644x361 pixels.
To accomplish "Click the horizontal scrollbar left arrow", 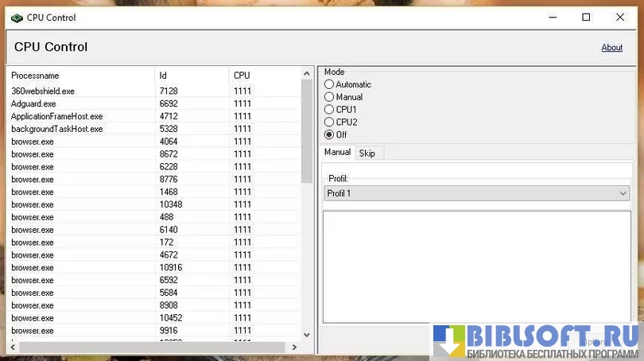I will pyautogui.click(x=13, y=347).
